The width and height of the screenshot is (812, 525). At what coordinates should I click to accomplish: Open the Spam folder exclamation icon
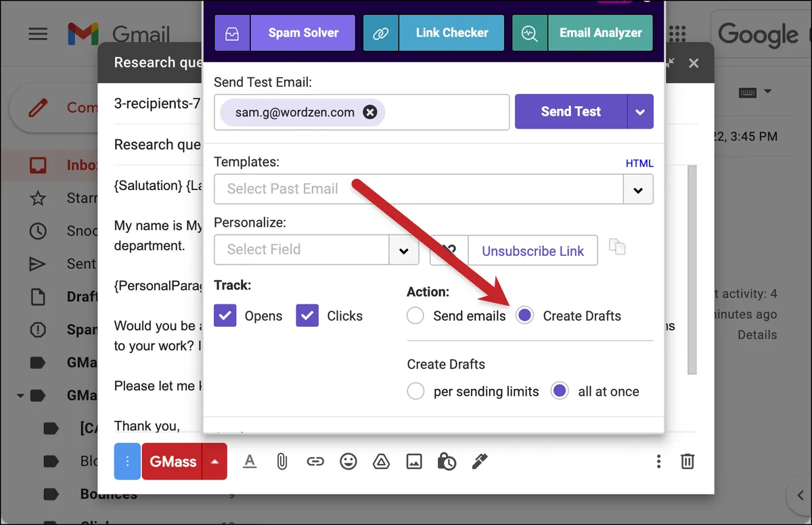tap(38, 329)
